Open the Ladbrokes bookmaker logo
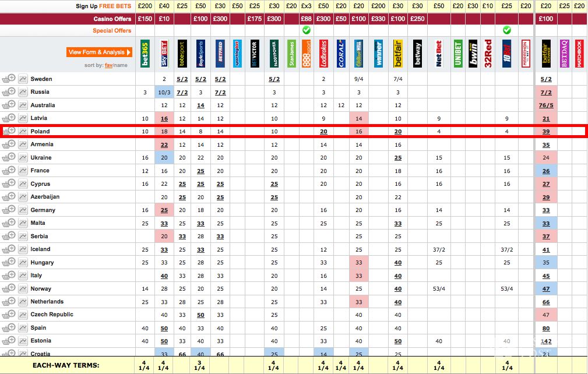 (x=323, y=54)
